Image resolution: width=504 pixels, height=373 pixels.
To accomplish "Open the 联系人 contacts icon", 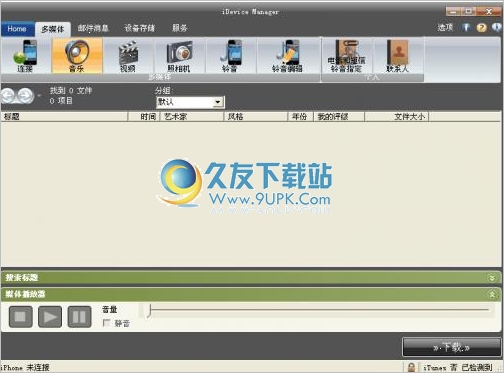I will click(x=398, y=55).
